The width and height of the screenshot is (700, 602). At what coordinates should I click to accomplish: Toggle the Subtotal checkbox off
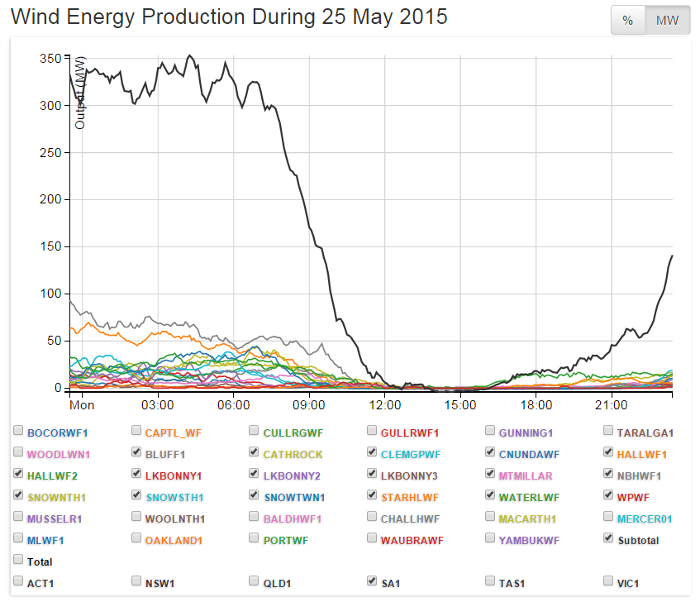pos(609,539)
